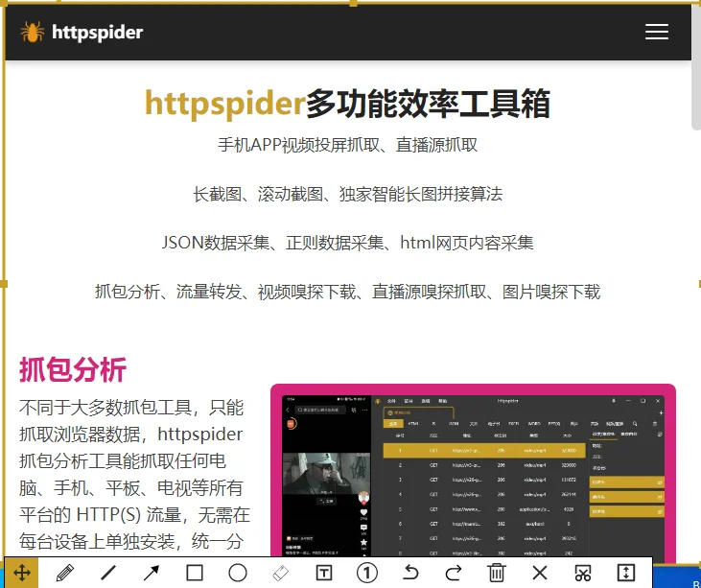Viewport: 701px width, 588px height.
Task: Click the line starting with 抓包分析、流量转发
Action: [347, 292]
